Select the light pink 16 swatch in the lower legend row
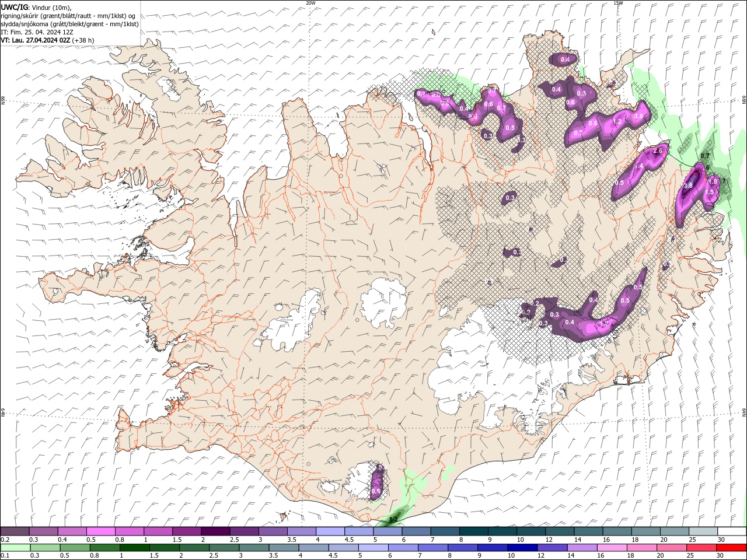Screen dimensions: 747x560 [611, 548]
